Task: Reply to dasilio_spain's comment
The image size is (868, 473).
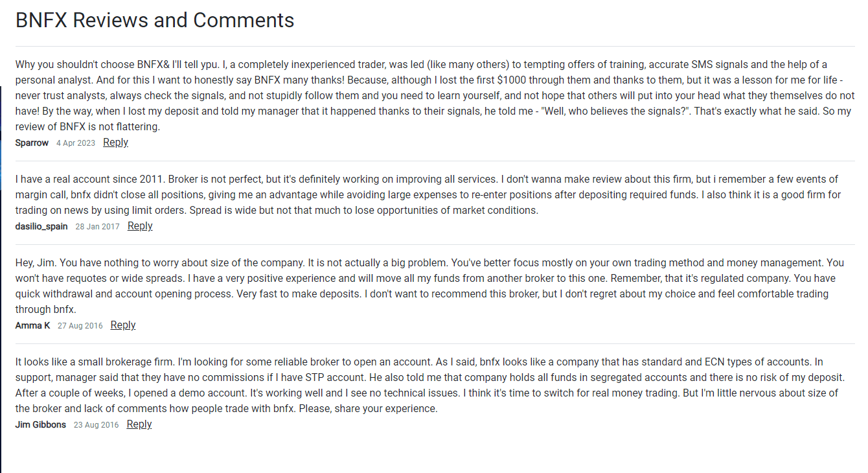Action: point(140,226)
